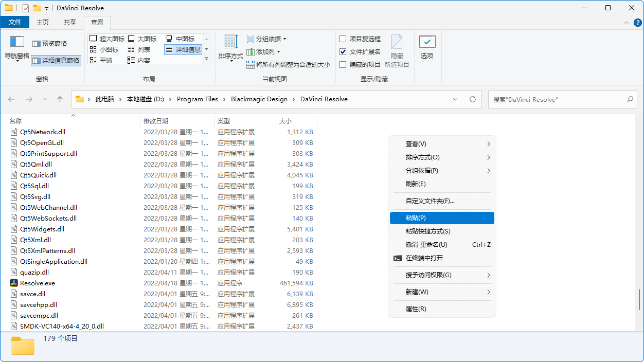Screen dimensions: 644x362
Task: Select Small icons (小图标) layout
Action: [x=104, y=49]
